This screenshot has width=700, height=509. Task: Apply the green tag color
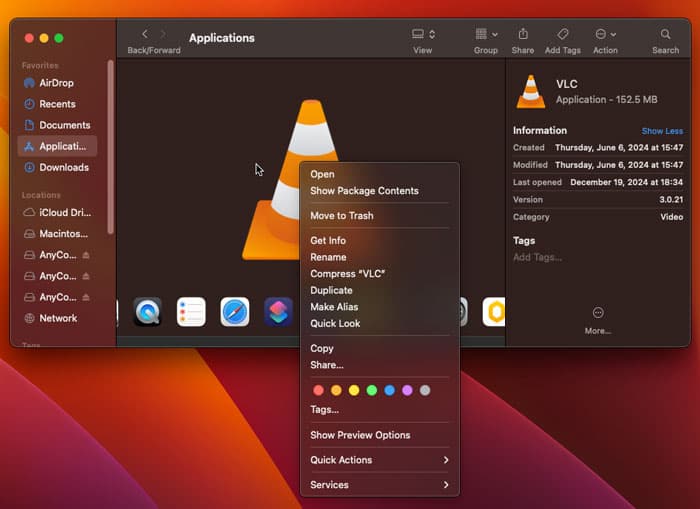click(371, 390)
